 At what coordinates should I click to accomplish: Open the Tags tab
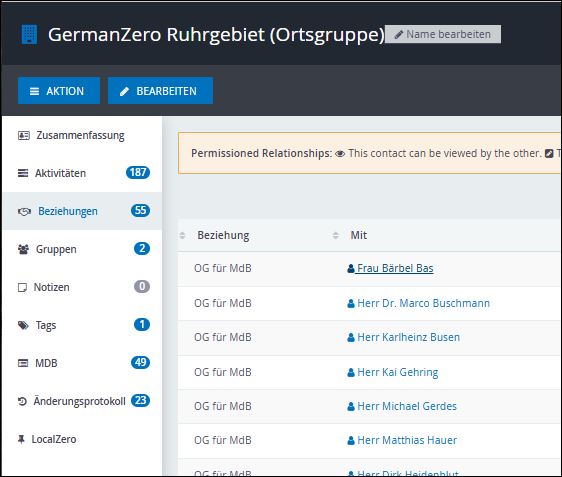coord(82,325)
